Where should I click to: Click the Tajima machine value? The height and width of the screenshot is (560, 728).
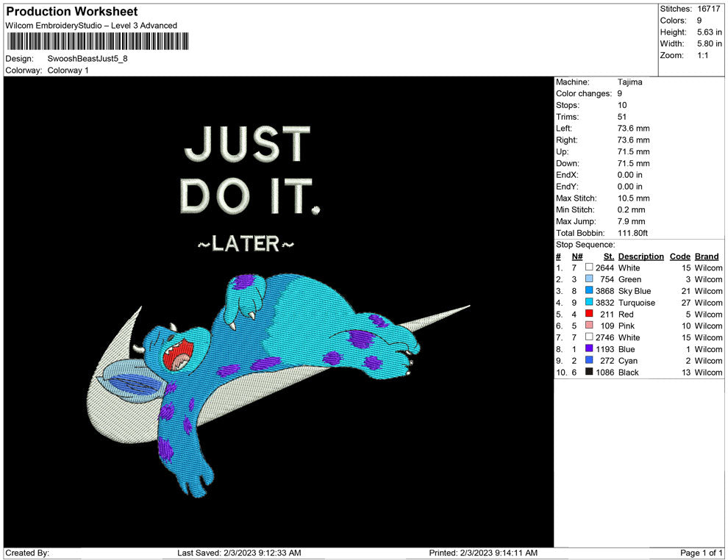click(629, 82)
